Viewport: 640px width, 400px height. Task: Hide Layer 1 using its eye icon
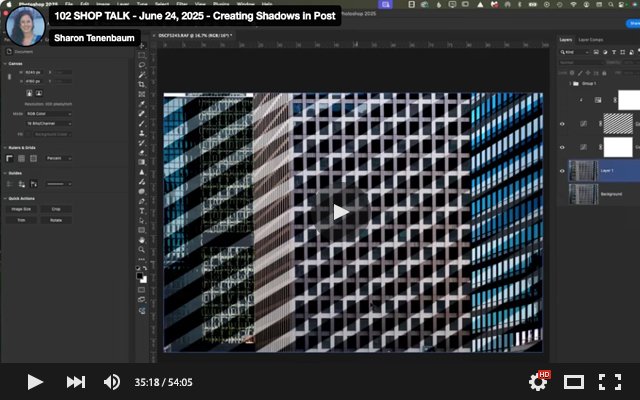(562, 171)
